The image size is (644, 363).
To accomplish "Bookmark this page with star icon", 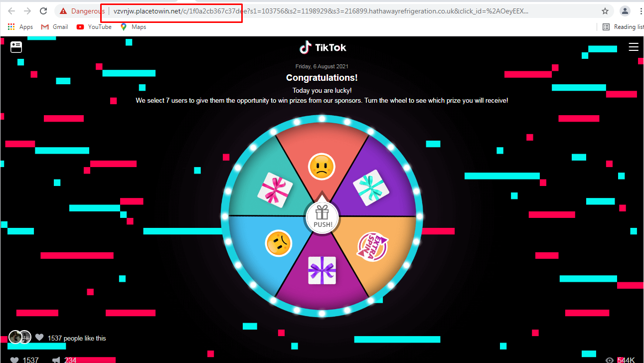I will (605, 11).
